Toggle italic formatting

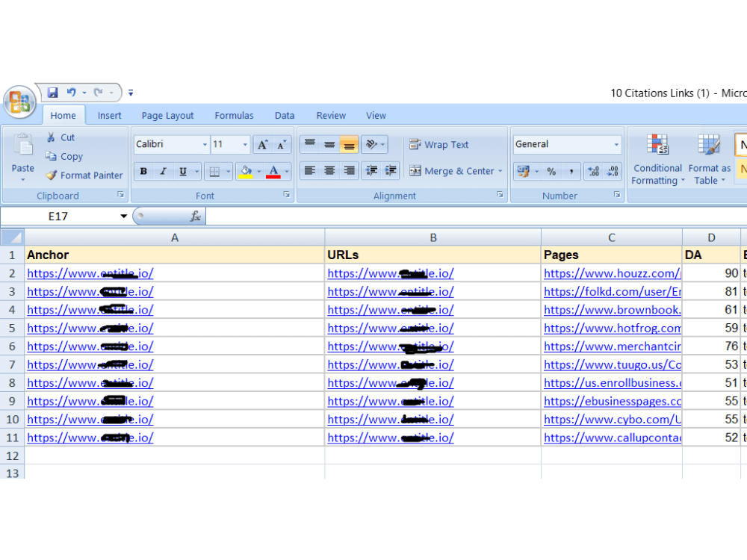[x=164, y=172]
